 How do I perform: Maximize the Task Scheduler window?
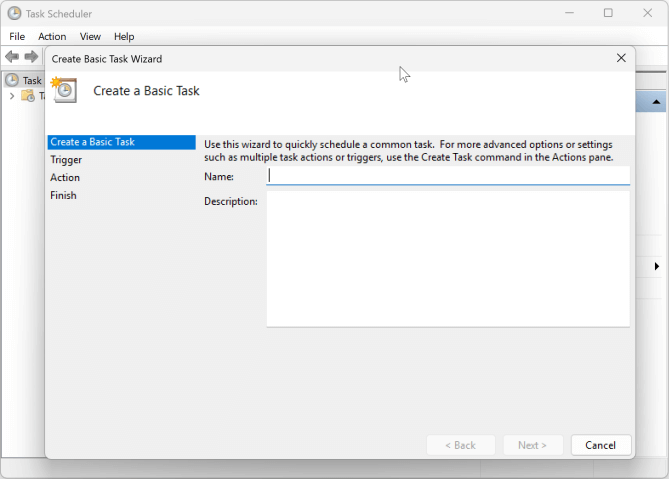click(x=608, y=13)
